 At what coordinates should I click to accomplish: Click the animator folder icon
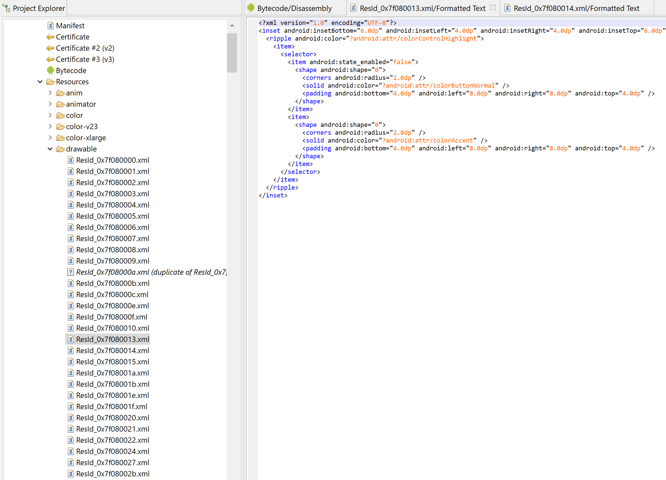(x=60, y=104)
